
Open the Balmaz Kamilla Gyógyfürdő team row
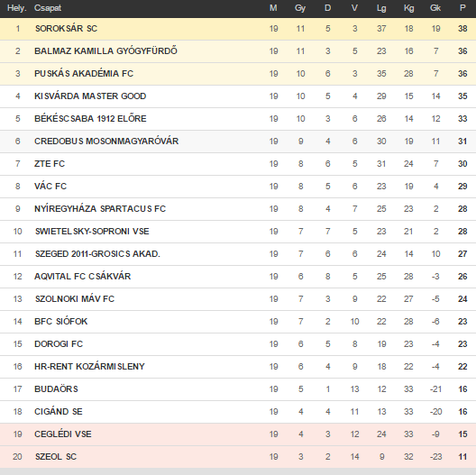point(238,51)
